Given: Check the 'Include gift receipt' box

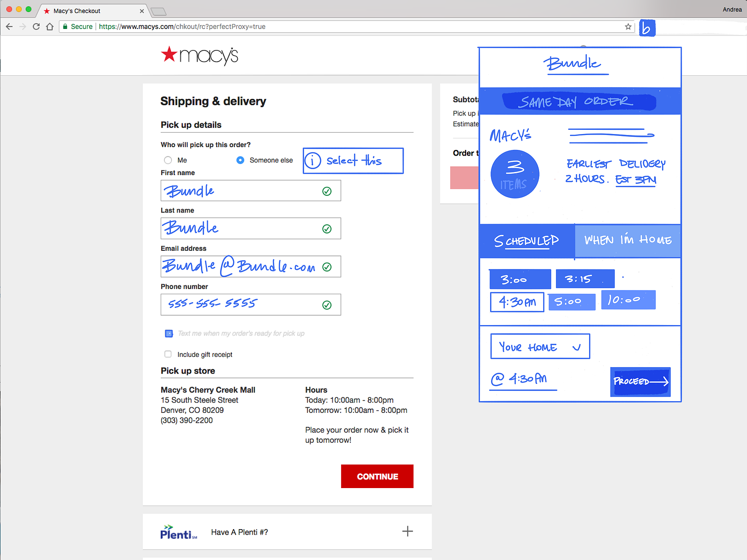Looking at the screenshot, I should (x=168, y=354).
